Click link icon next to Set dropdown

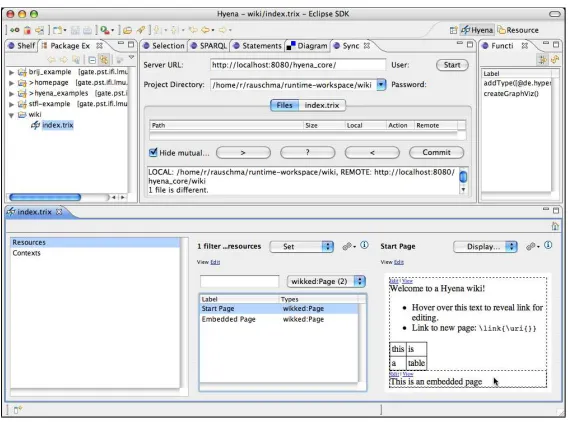347,246
